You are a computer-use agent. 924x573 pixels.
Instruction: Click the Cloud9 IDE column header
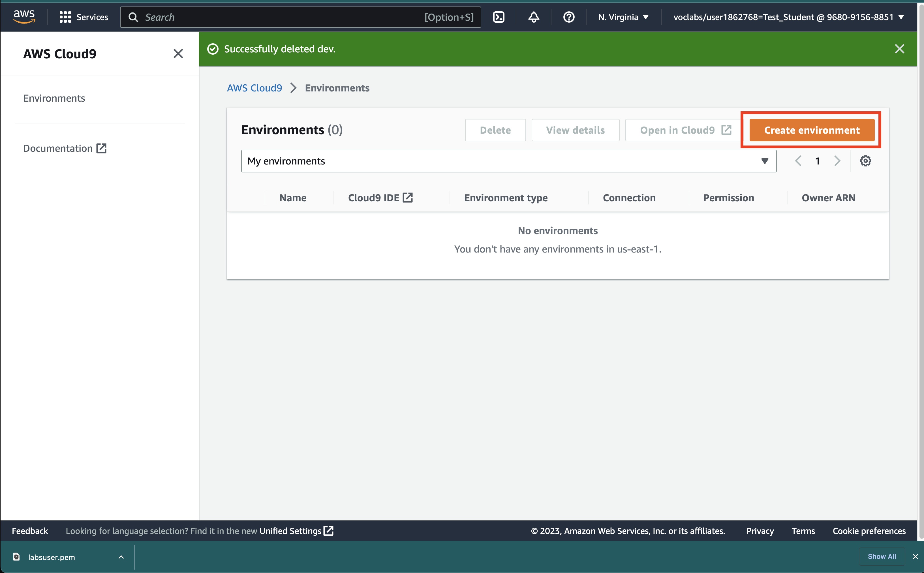pos(380,198)
